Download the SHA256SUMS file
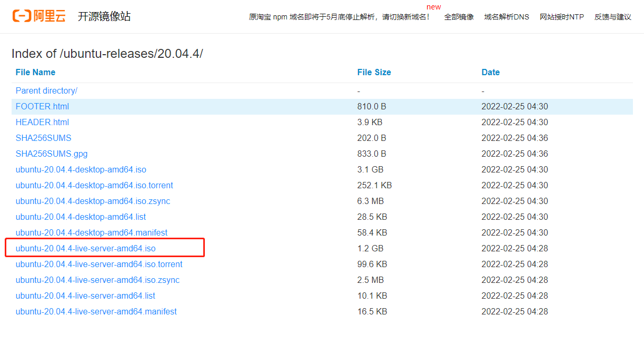Image resolution: width=644 pixels, height=346 pixels. click(x=43, y=138)
